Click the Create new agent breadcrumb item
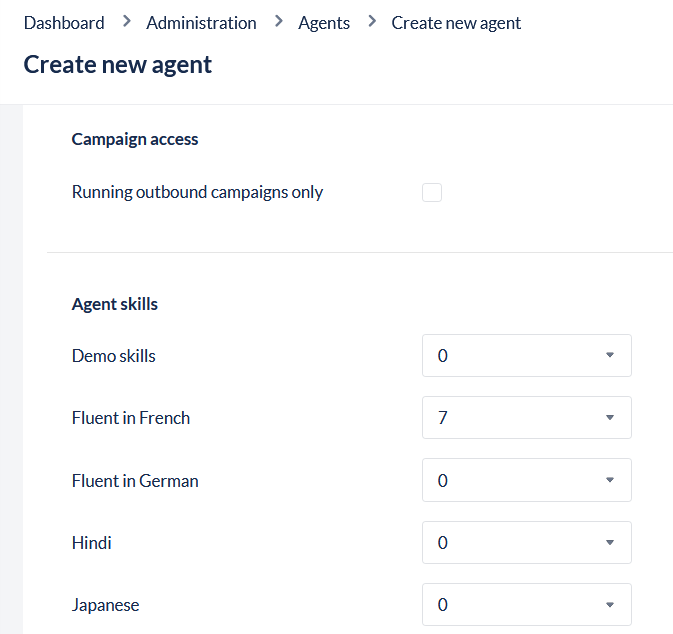Image resolution: width=673 pixels, height=634 pixels. [456, 22]
